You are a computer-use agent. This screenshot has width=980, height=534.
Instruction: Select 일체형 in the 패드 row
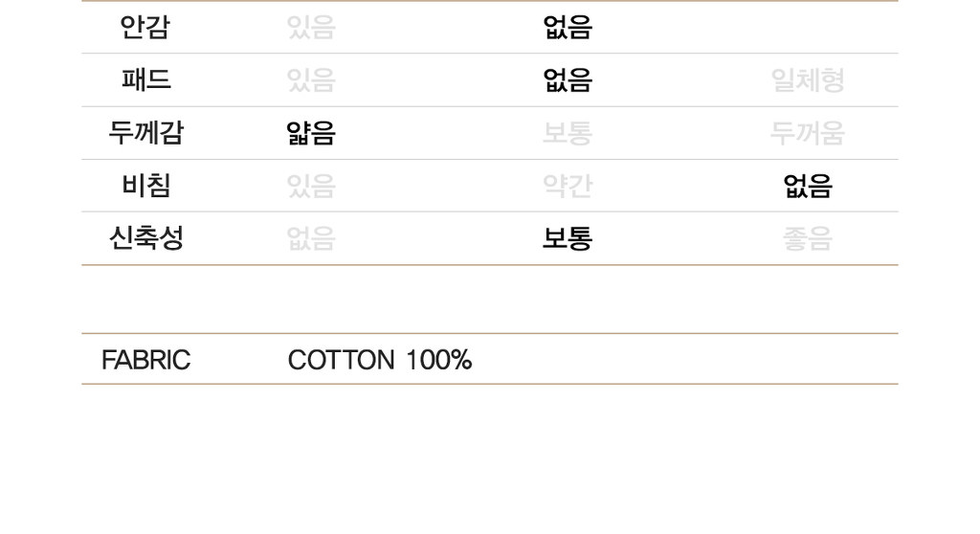(x=808, y=80)
